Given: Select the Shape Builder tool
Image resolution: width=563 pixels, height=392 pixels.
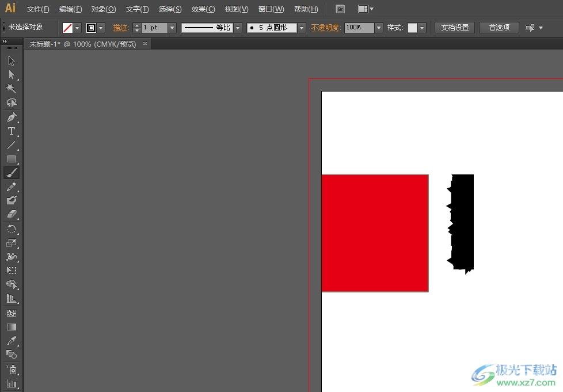Looking at the screenshot, I should 12,285.
